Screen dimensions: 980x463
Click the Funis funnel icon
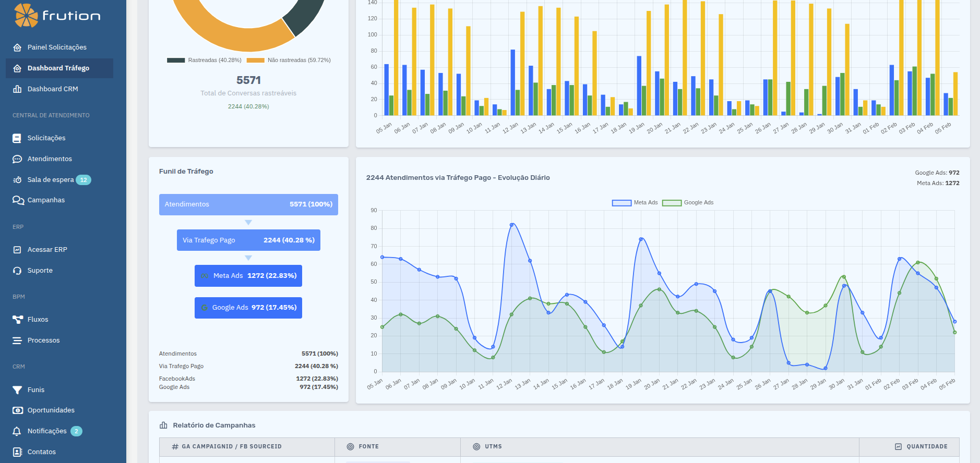click(x=17, y=390)
